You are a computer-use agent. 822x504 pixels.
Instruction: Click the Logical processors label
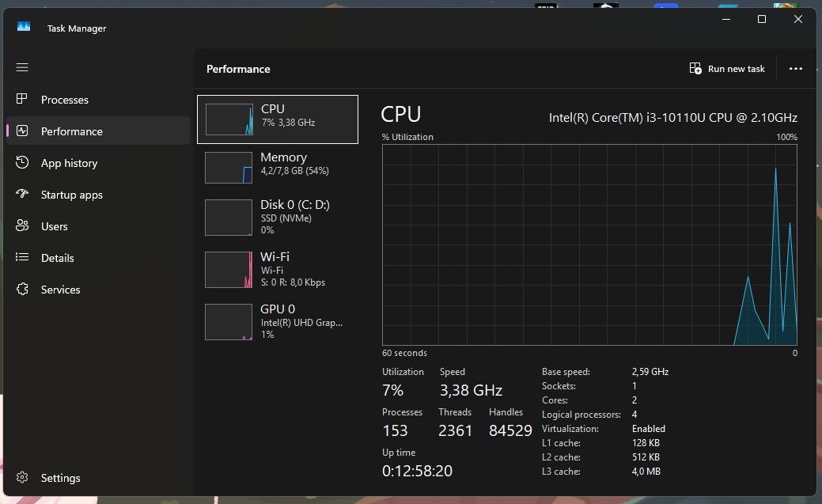pyautogui.click(x=581, y=415)
